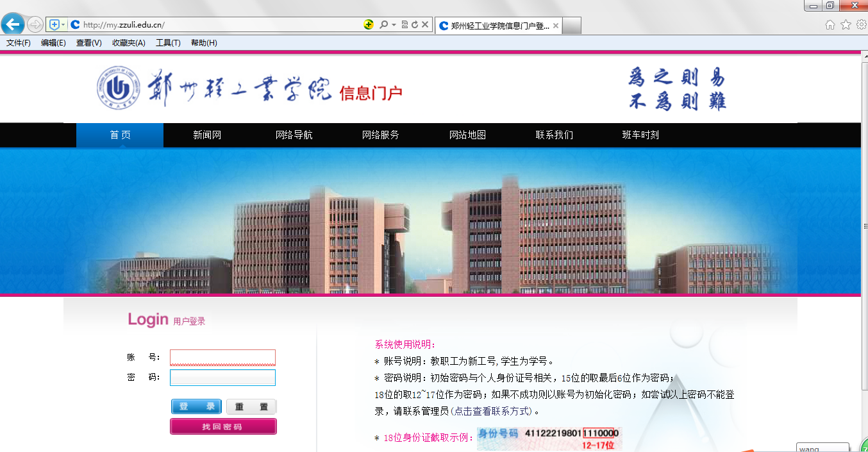Open 联系我们 in the navigation bar

[555, 135]
